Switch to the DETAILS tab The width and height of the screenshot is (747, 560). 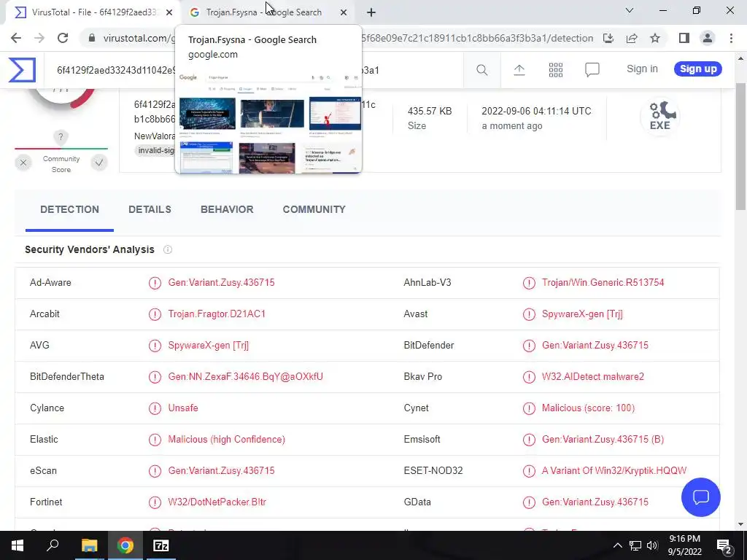(x=150, y=209)
